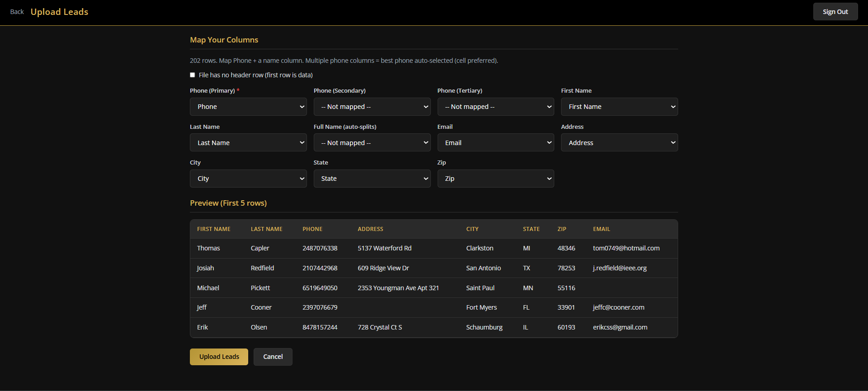Click phone number 2487076338
Screen dimensions: 868x391
(320, 248)
